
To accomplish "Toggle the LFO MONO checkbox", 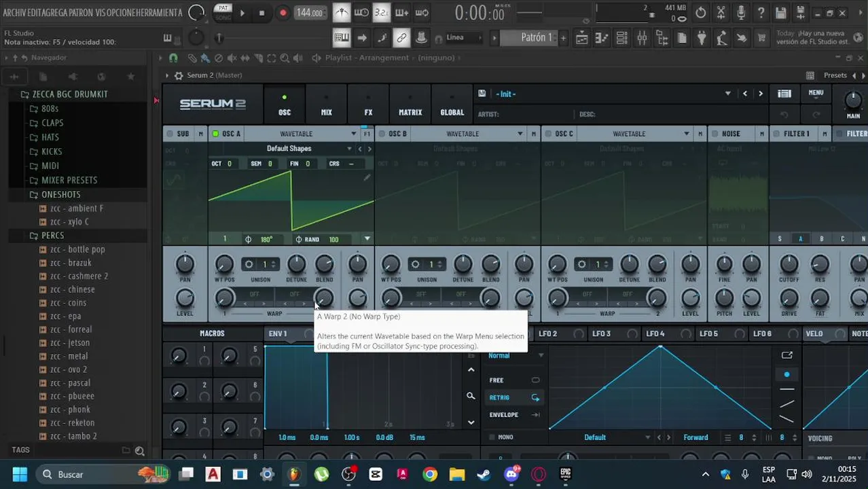I will coord(492,437).
